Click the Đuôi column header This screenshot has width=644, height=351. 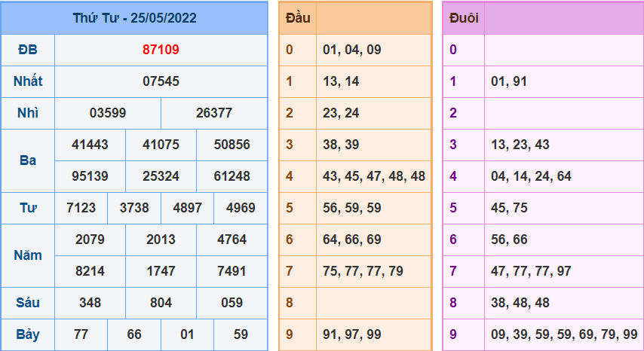[x=464, y=18]
